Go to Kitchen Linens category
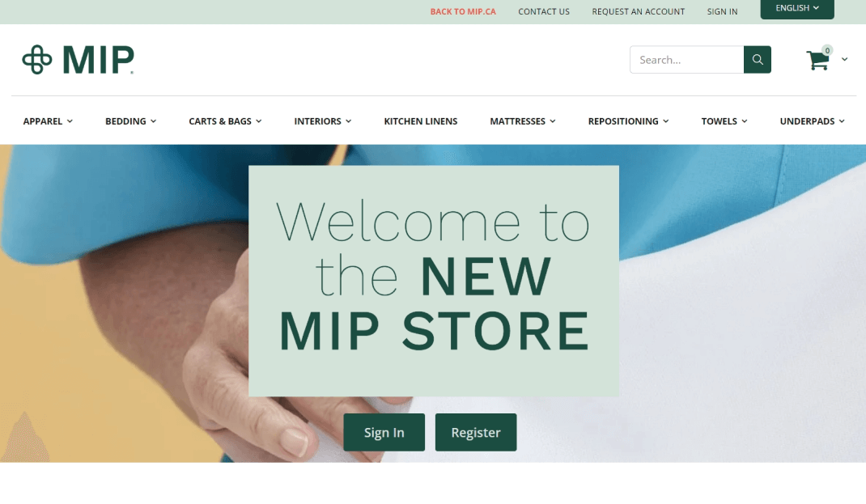The image size is (866, 504). 421,121
